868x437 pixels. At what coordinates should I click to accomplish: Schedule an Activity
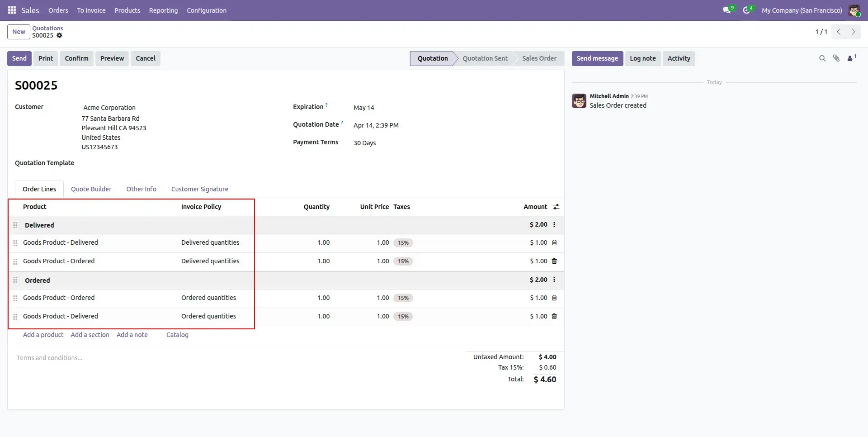(x=679, y=58)
